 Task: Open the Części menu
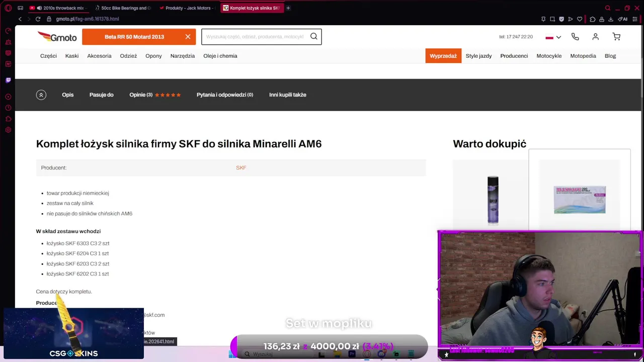pos(48,56)
